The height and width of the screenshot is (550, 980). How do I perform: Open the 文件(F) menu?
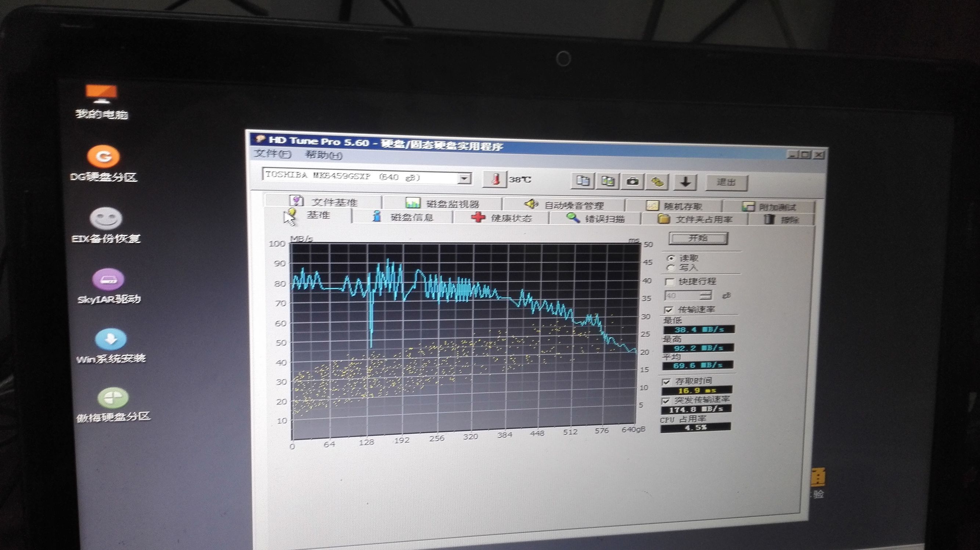click(273, 154)
